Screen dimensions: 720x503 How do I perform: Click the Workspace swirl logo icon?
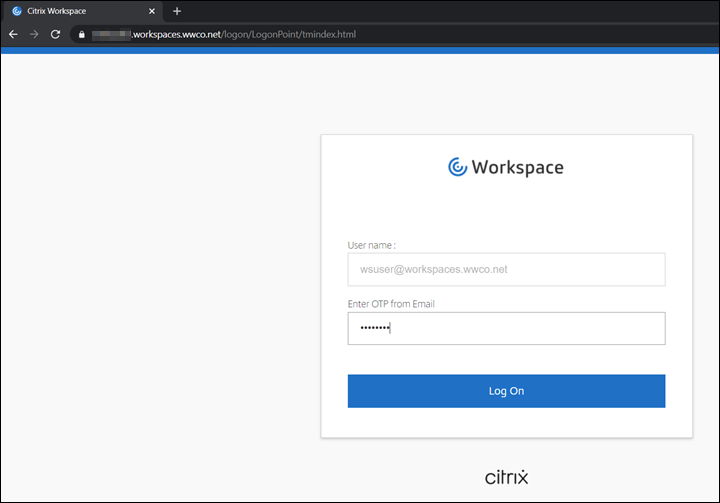tap(457, 167)
